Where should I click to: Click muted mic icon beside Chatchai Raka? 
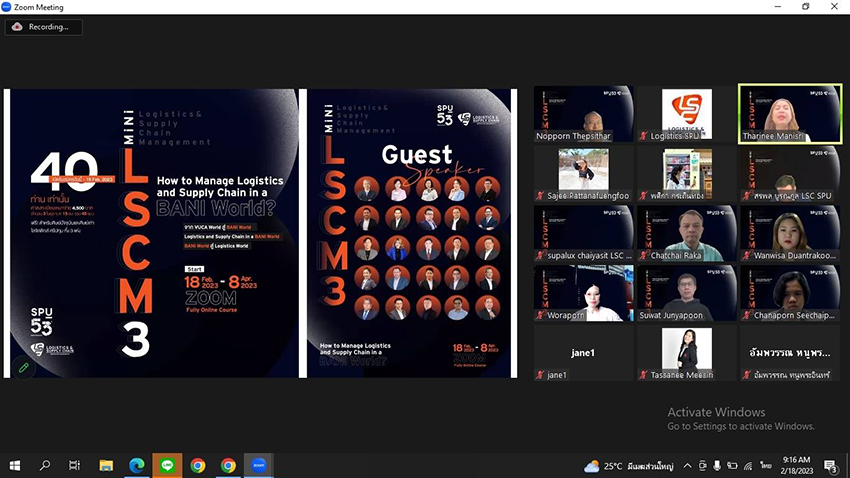click(x=643, y=255)
